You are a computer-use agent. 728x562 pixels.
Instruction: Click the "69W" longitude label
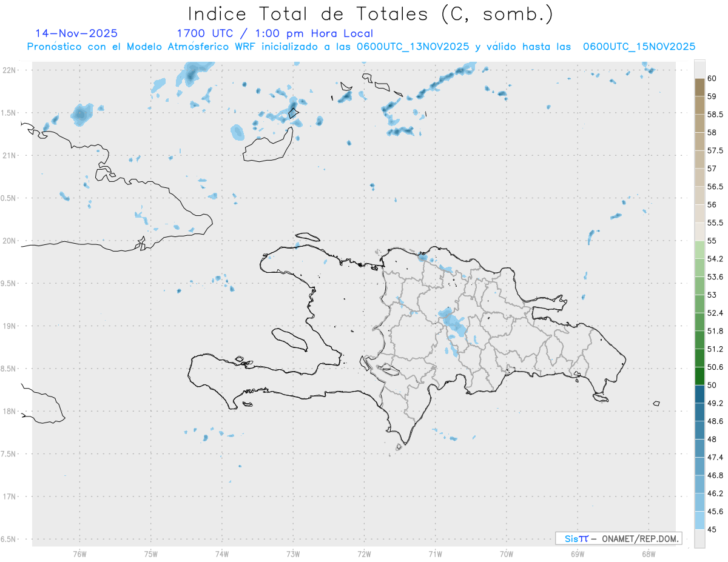pyautogui.click(x=577, y=554)
